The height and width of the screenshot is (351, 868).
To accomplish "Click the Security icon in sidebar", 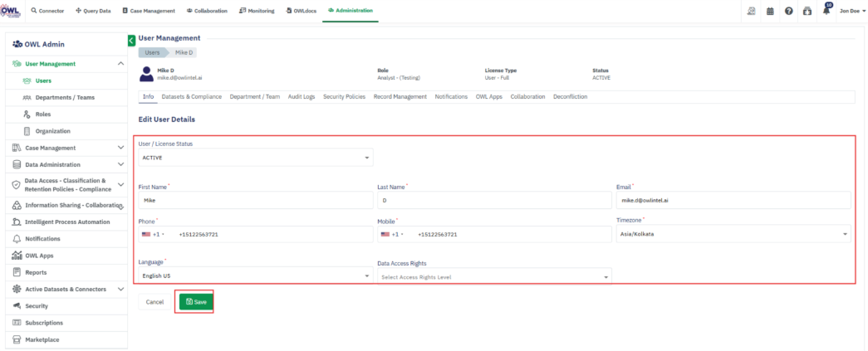I will [17, 305].
